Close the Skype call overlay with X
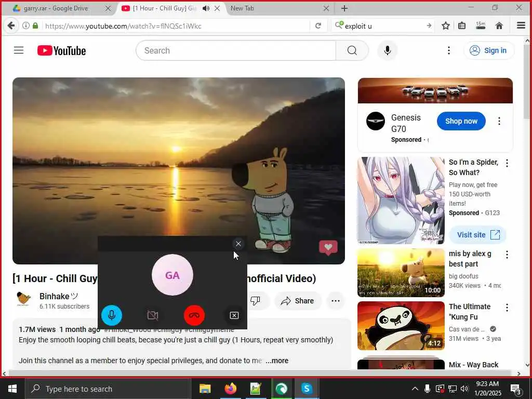This screenshot has width=532, height=399. click(x=238, y=244)
